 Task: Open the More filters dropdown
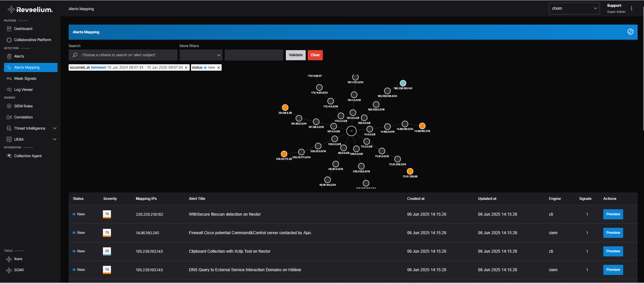(x=201, y=55)
